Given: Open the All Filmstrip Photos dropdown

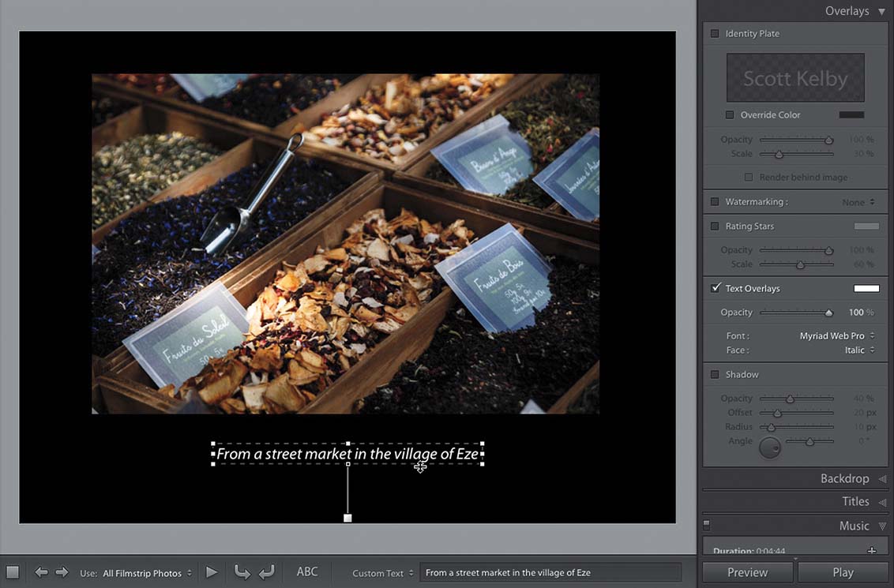Looking at the screenshot, I should point(147,573).
